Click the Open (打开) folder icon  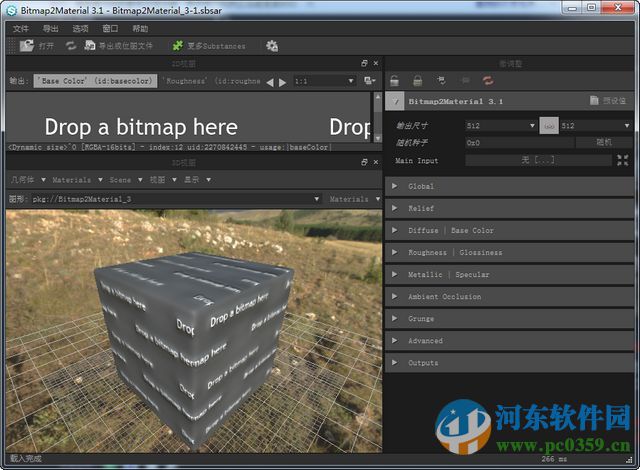27,46
